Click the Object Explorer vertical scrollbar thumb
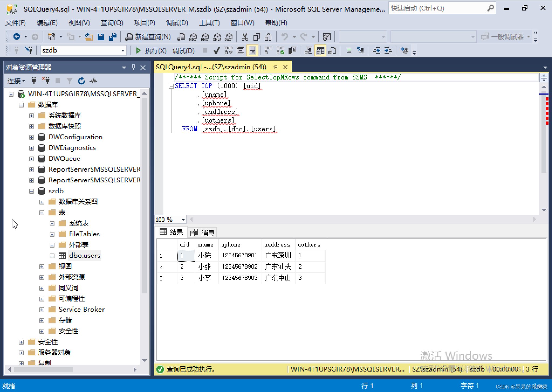Screen dimensions: 552x392 click(x=144, y=195)
